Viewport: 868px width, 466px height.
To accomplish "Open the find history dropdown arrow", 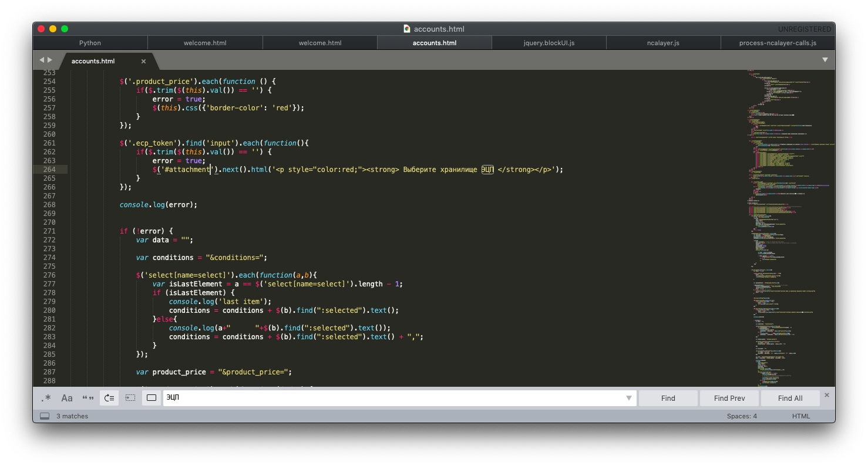I will (x=630, y=398).
